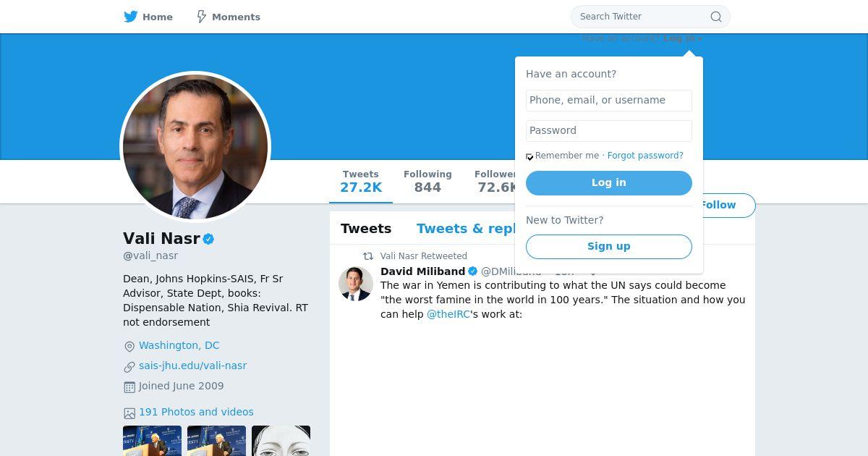
Task: Open Vali Nasr's profile photo
Action: click(x=195, y=147)
